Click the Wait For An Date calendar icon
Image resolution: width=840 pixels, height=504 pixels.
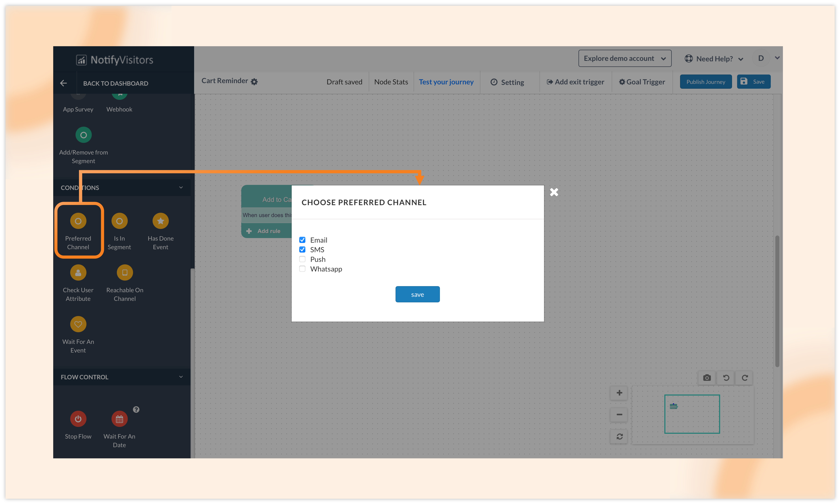[x=119, y=419]
